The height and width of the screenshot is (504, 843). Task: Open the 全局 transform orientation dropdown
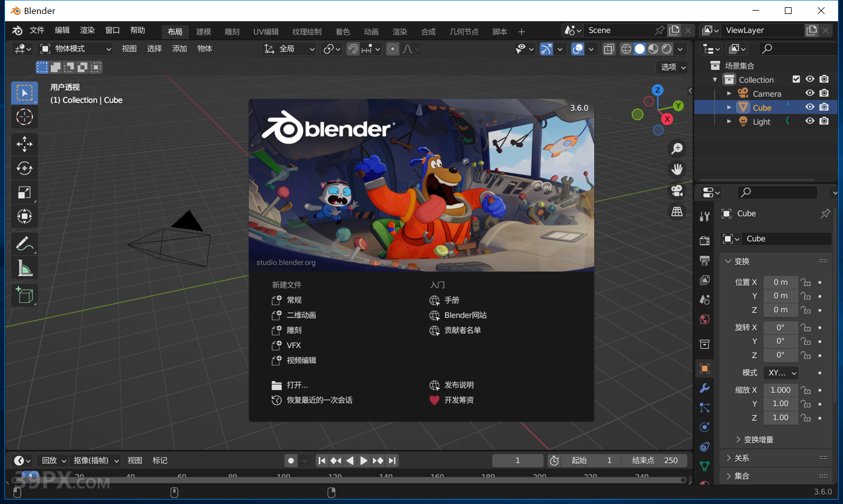tap(288, 49)
